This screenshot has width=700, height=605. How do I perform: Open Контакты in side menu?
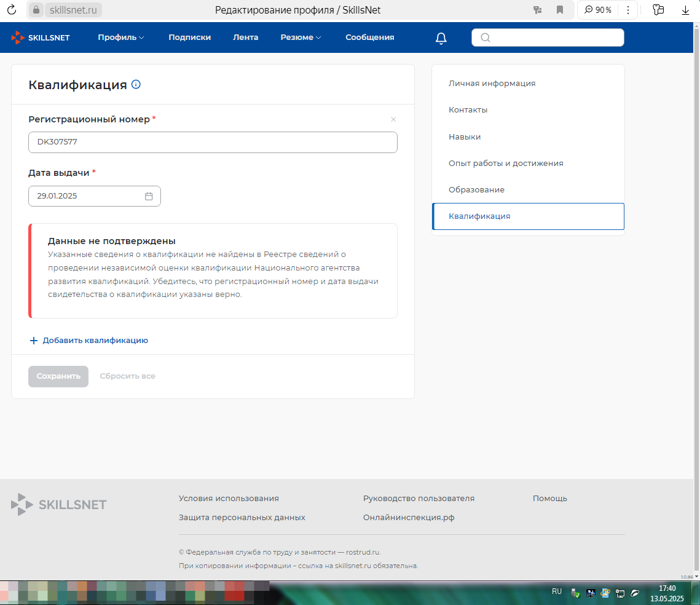468,110
